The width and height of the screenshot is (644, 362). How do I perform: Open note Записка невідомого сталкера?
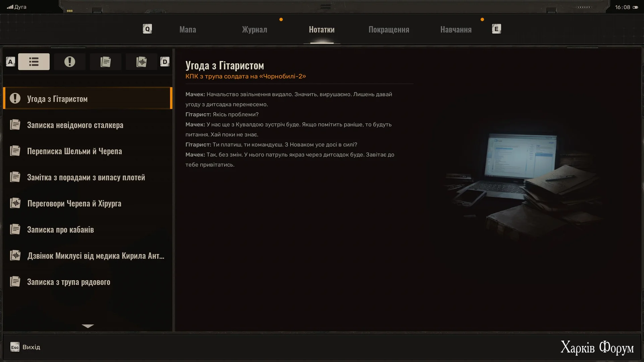click(75, 125)
